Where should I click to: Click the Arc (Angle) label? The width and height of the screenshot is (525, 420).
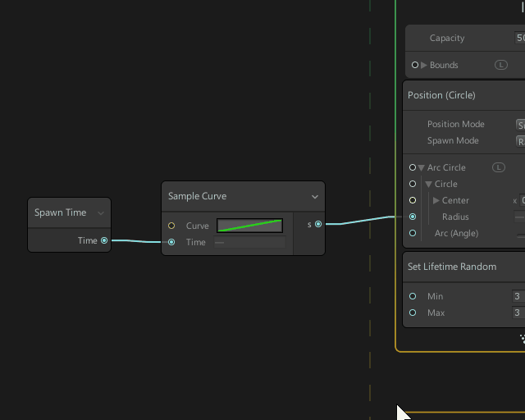tap(456, 234)
